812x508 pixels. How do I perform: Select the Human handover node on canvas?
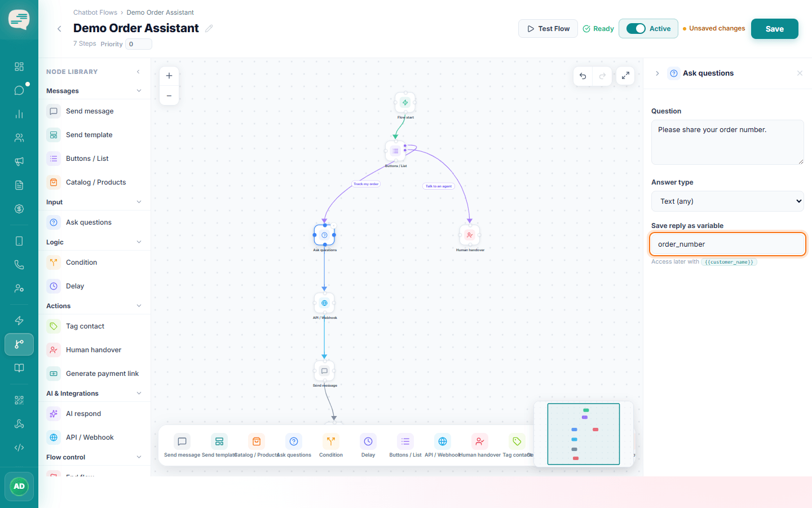[470, 235]
